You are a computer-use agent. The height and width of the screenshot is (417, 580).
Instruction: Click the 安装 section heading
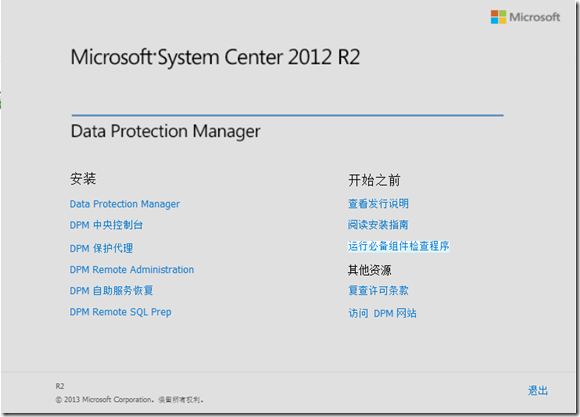[x=83, y=179]
